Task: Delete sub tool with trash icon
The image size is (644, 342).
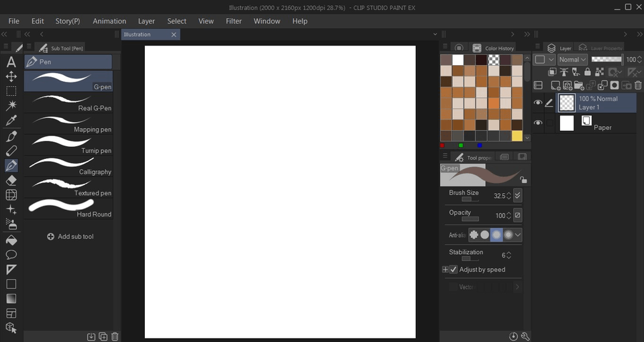Action: coord(115,337)
